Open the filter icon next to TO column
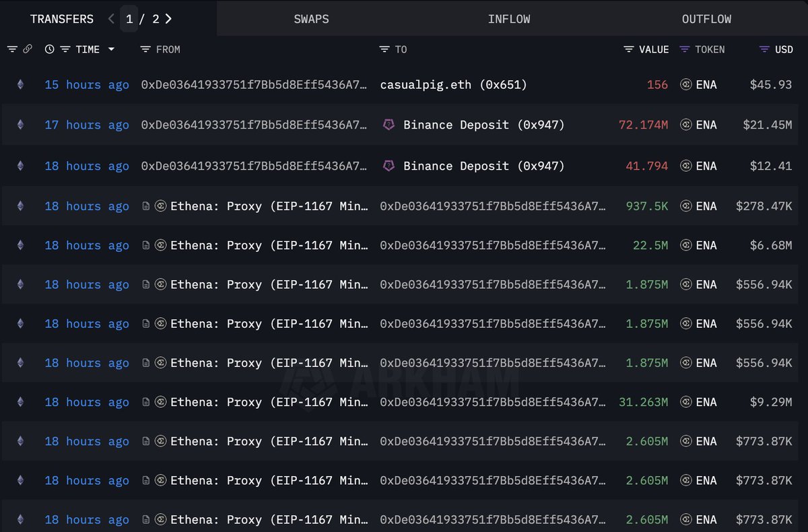Screen dimensions: 808x532 [384, 49]
